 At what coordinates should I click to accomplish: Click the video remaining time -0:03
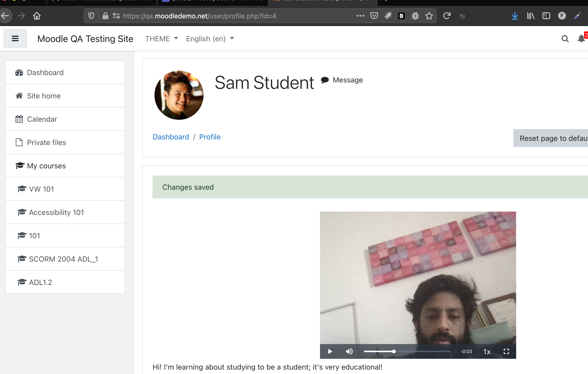[466, 351]
